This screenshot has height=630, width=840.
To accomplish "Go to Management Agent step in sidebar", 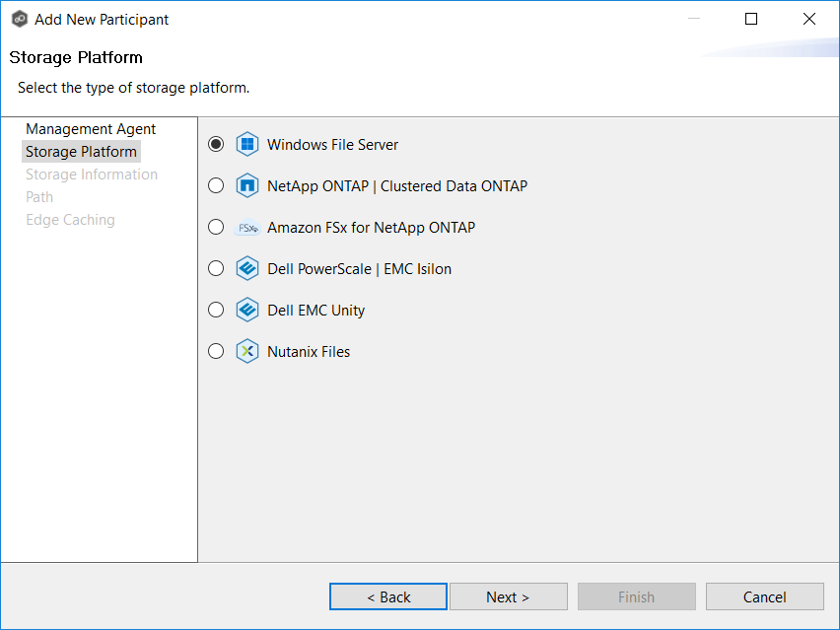I will (x=91, y=129).
